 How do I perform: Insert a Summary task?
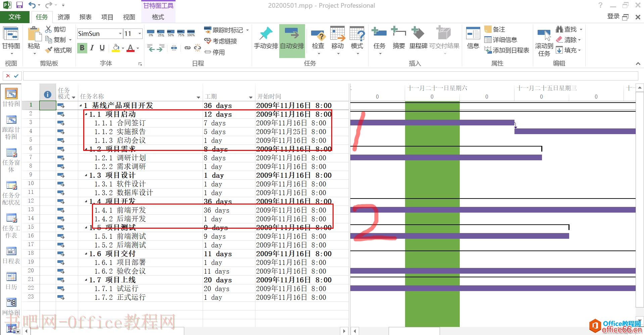pyautogui.click(x=399, y=38)
